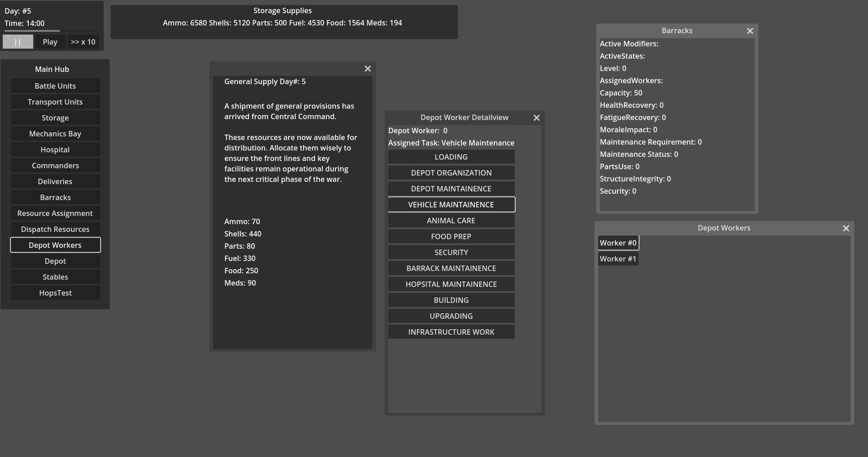Click the Parts: 80 shipment line
The height and width of the screenshot is (457, 868).
click(x=239, y=246)
